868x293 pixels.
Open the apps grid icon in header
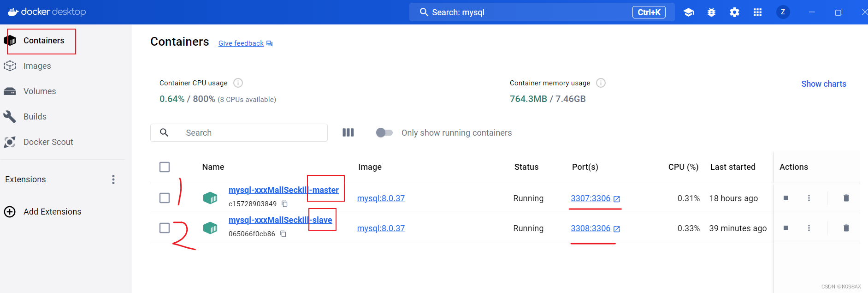pyautogui.click(x=757, y=12)
